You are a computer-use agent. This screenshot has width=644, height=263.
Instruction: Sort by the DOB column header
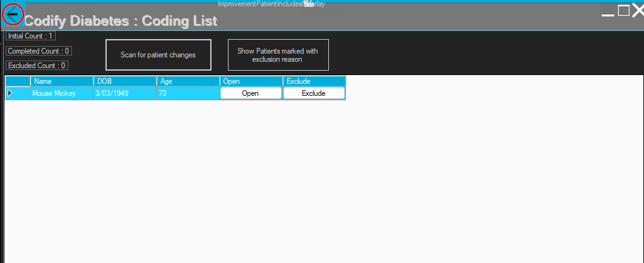coord(124,81)
